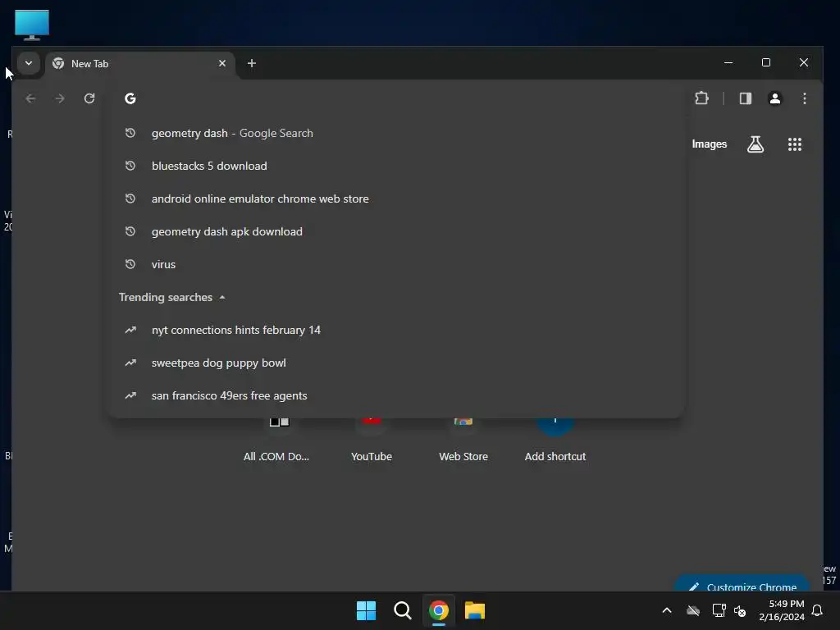Click Add shortcut tile
Image resolution: width=840 pixels, height=630 pixels.
[x=555, y=440]
